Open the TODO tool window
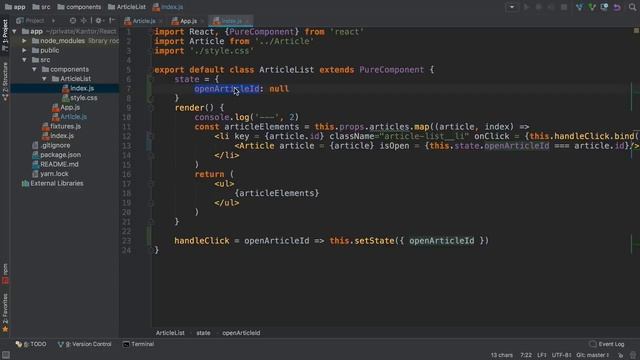This screenshot has width=640, height=360. 31,344
